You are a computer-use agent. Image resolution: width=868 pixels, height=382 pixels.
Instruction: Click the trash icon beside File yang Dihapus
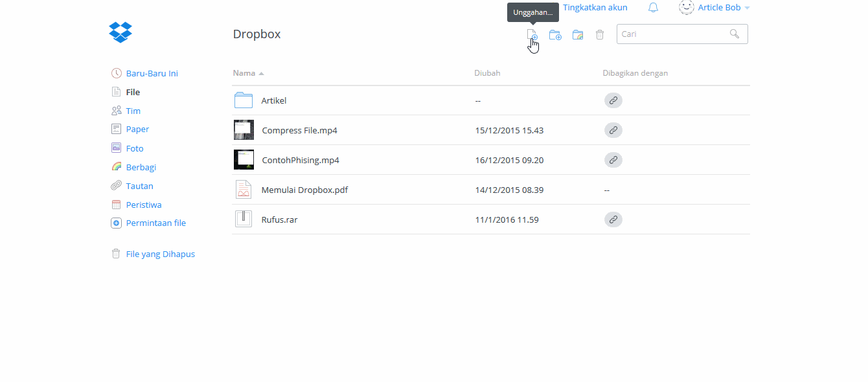[116, 254]
